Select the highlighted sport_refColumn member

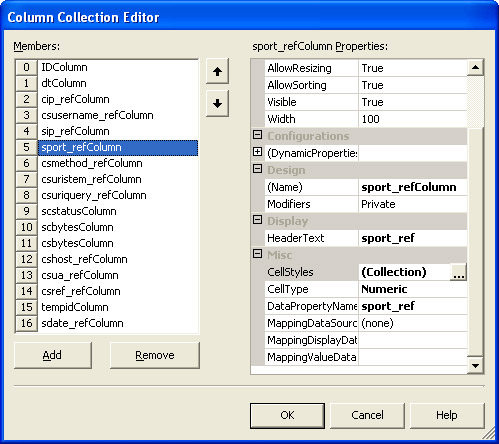click(118, 147)
